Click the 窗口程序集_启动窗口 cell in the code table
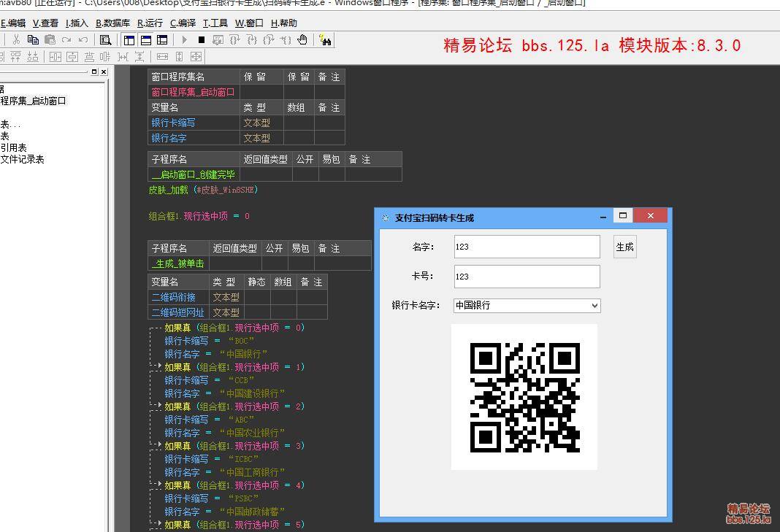 tap(194, 92)
